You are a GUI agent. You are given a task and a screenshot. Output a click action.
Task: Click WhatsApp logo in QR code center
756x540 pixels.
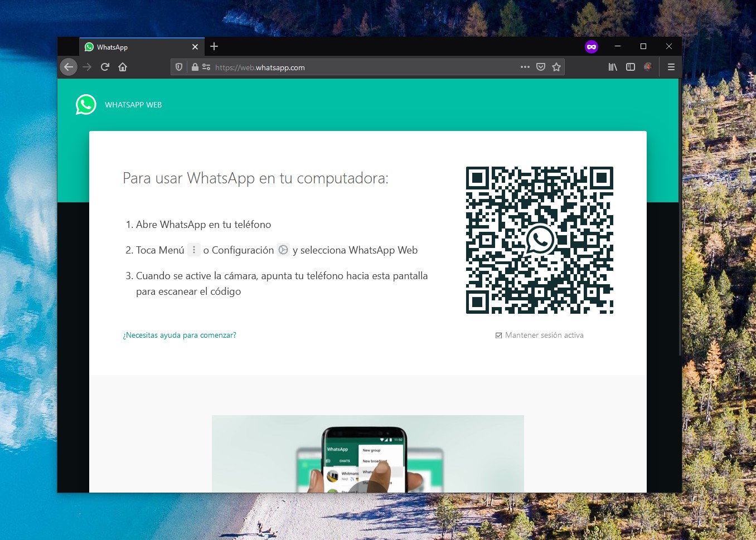click(540, 240)
